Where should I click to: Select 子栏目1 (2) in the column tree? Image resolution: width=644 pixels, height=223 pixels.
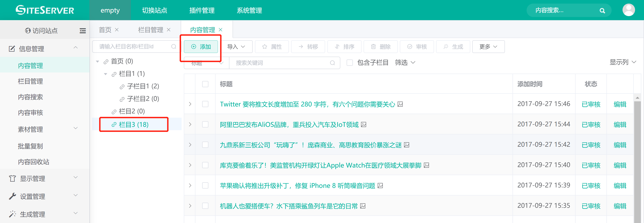(x=143, y=86)
